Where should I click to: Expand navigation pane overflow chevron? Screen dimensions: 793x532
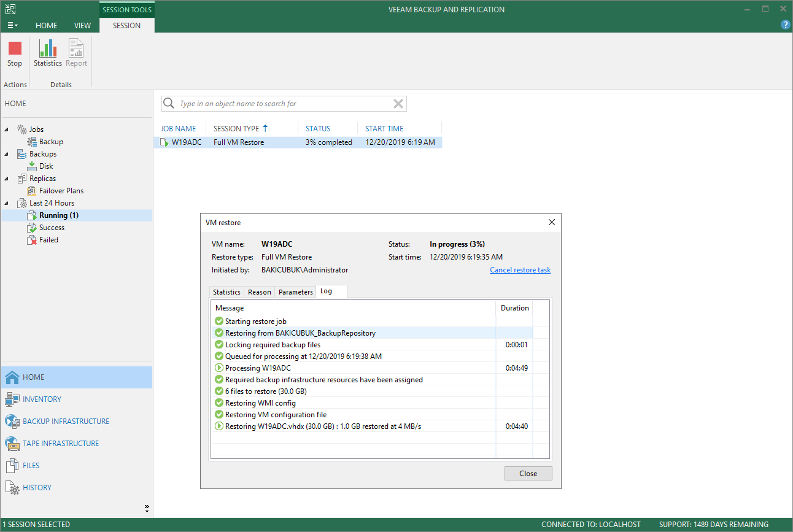[147, 508]
